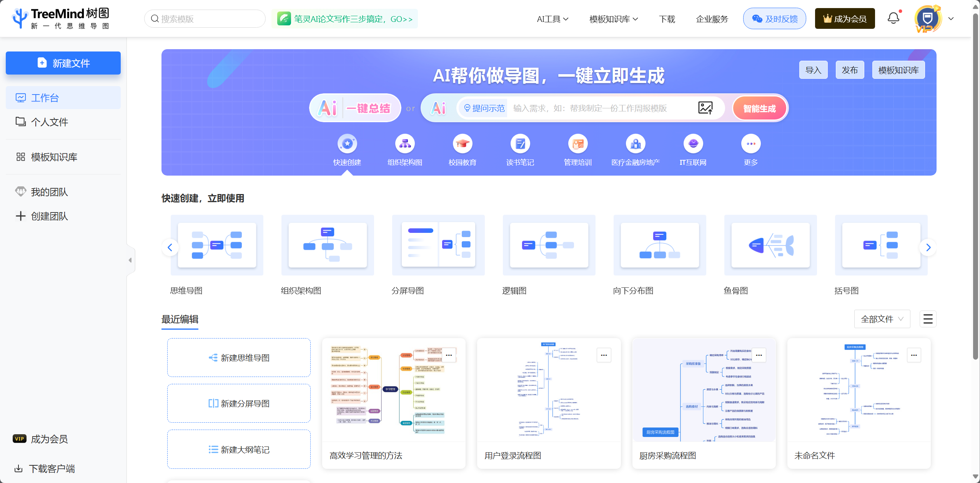The image size is (980, 483).
Task: Open 个人文件 in the sidebar
Action: (49, 122)
